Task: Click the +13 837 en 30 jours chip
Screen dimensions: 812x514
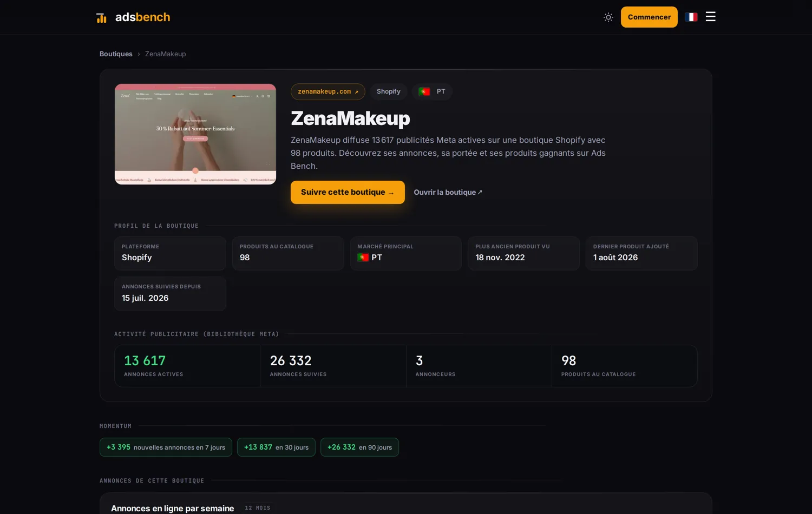Action: pyautogui.click(x=276, y=447)
